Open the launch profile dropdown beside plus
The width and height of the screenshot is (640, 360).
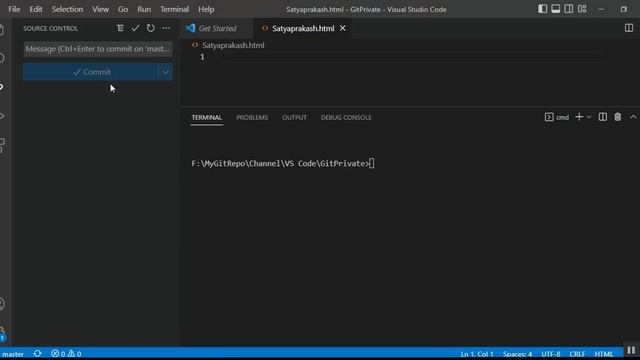coord(589,117)
